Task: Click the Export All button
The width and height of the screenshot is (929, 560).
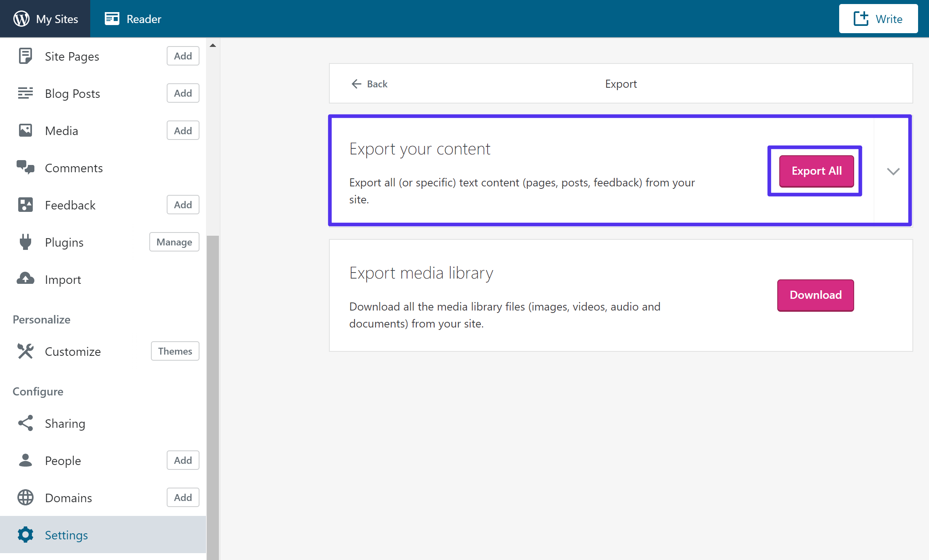Action: (x=816, y=171)
